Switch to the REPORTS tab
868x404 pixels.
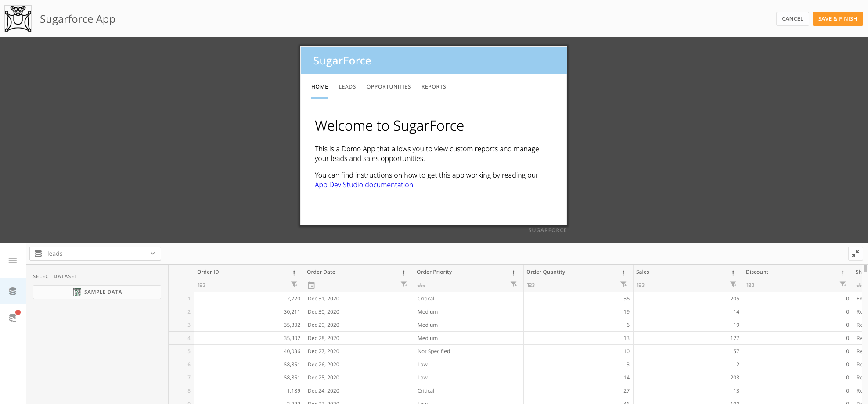click(x=434, y=87)
